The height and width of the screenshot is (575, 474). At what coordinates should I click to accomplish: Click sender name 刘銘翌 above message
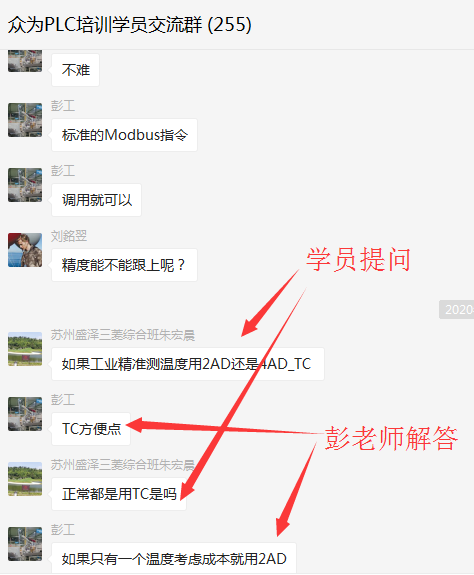point(69,236)
